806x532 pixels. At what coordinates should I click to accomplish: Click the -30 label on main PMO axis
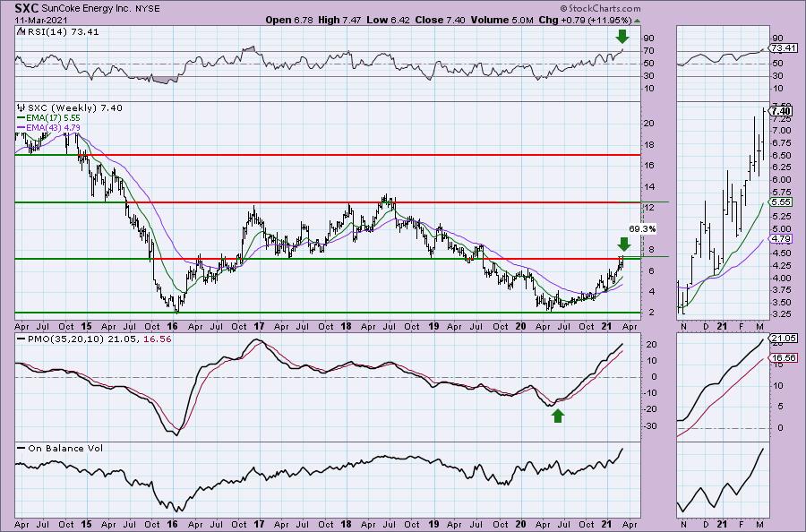(x=650, y=426)
